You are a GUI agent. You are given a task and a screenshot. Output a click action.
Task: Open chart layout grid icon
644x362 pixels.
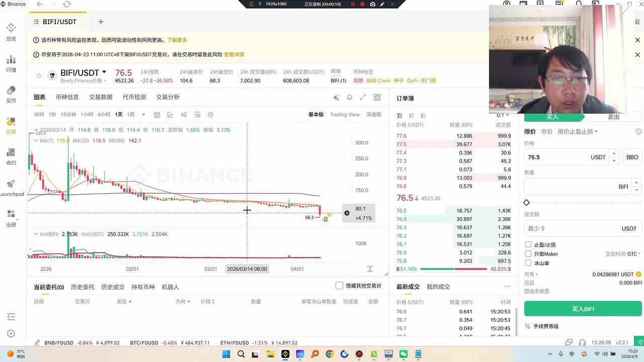(x=377, y=98)
